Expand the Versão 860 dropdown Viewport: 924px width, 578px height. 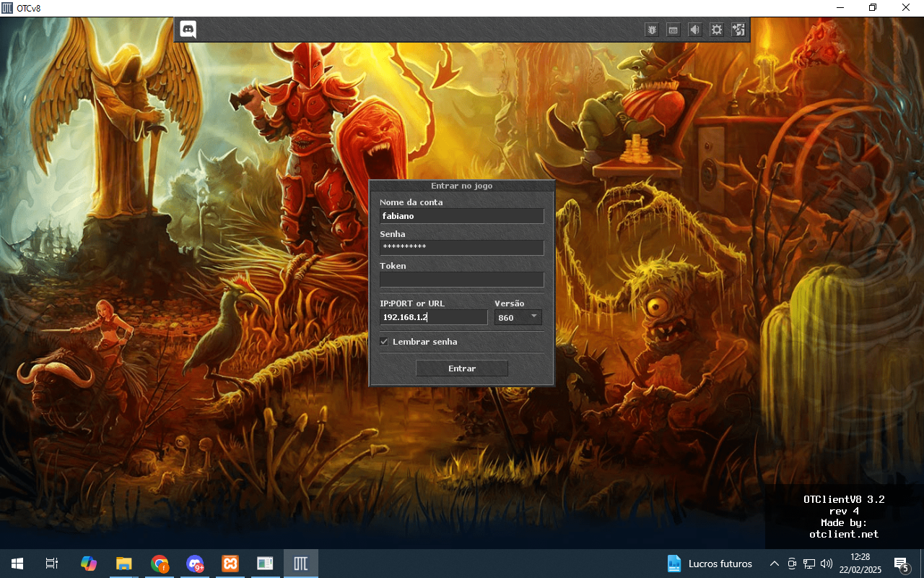(x=518, y=317)
